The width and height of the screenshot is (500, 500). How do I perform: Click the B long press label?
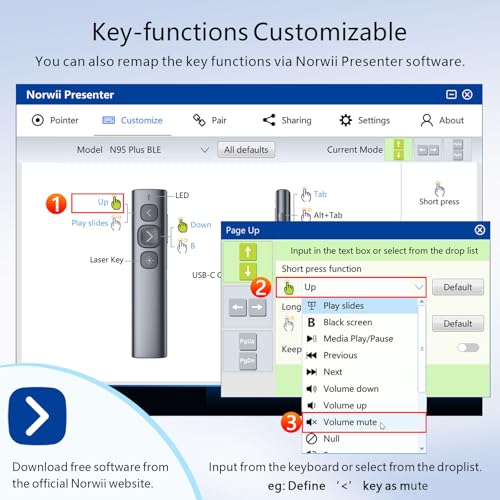click(x=192, y=246)
